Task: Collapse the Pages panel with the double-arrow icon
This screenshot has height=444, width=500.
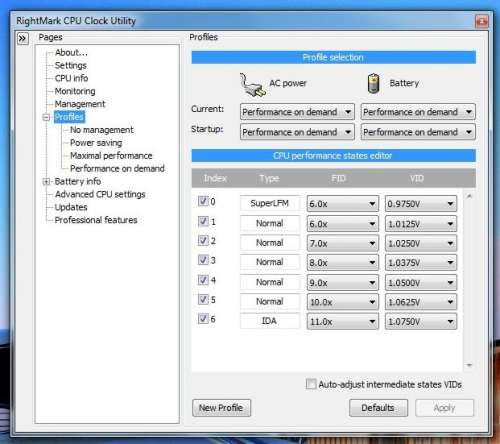Action: click(23, 39)
